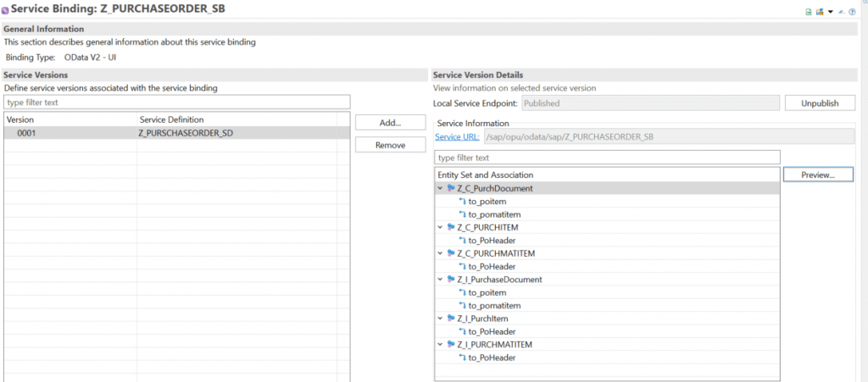
Task: Click the colored related objects icon in the toolbar
Action: [x=820, y=12]
